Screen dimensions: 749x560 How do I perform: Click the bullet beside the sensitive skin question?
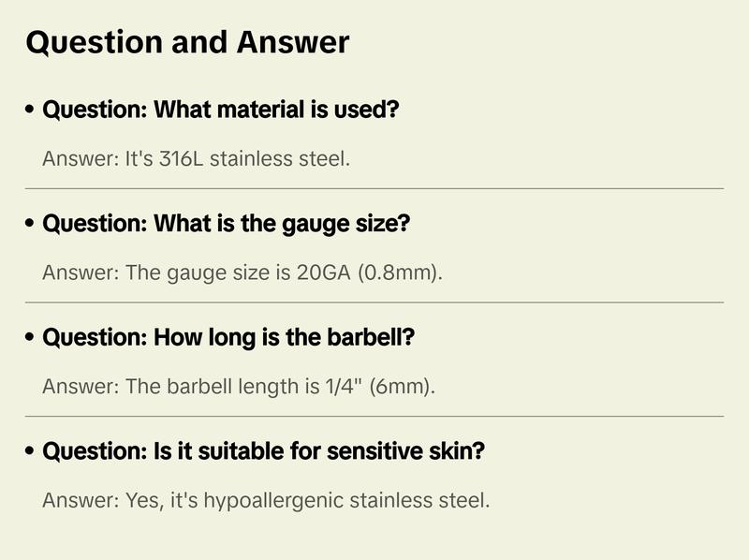[31, 452]
